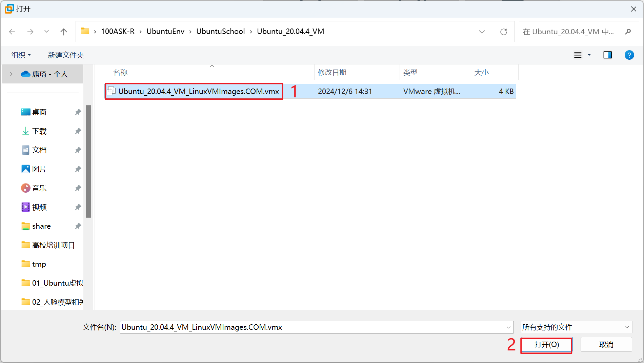Open the share folder in the sidebar

pos(41,226)
